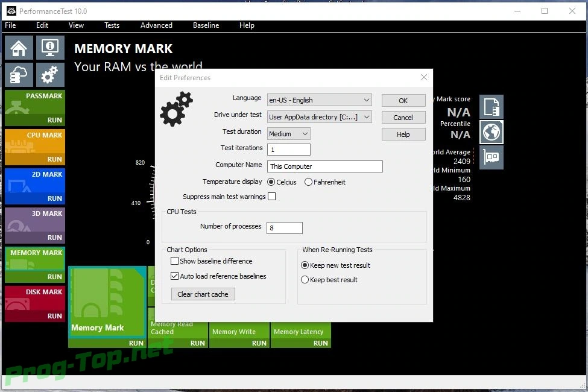Close the Edit Preferences dialog
Viewport: 588px width, 392px height.
424,77
